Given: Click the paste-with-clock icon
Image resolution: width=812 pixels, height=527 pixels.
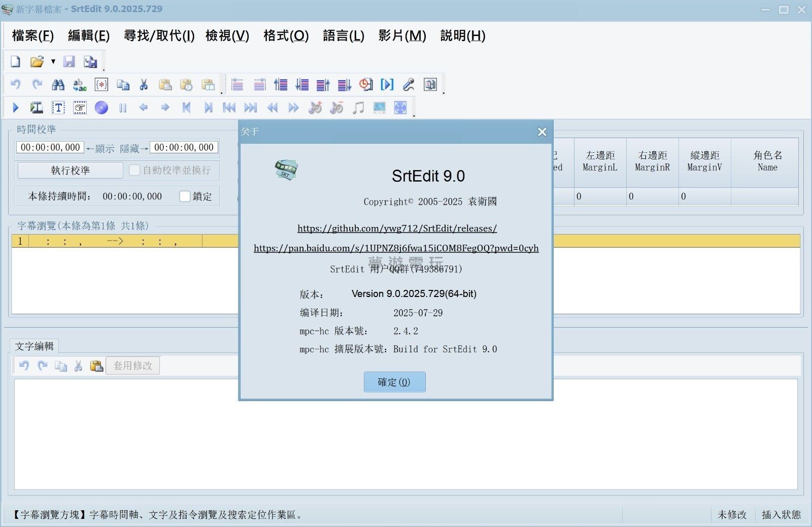Looking at the screenshot, I should coord(186,84).
